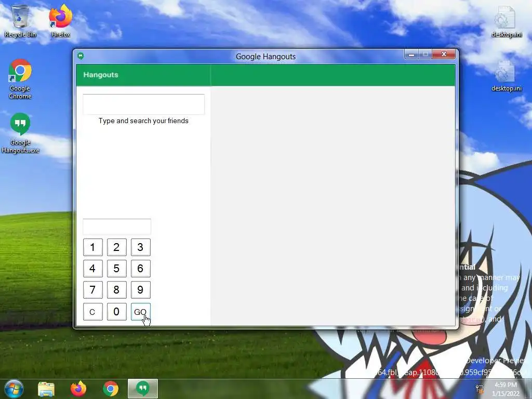The height and width of the screenshot is (399, 532).
Task: Clear the number with the C key
Action: [92, 312]
